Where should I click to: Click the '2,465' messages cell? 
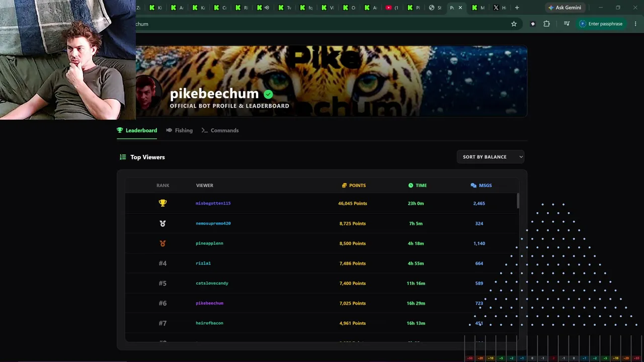[479, 203]
